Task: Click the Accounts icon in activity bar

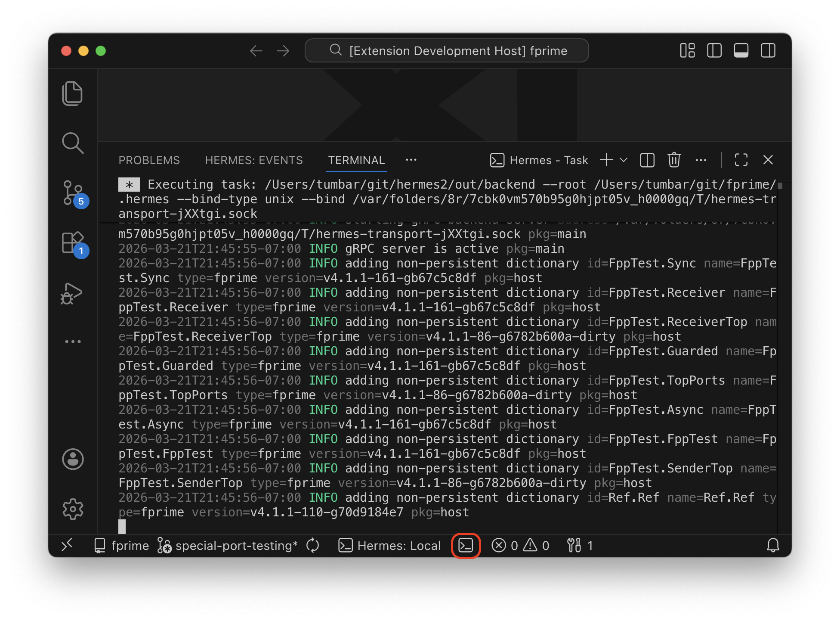Action: [73, 459]
